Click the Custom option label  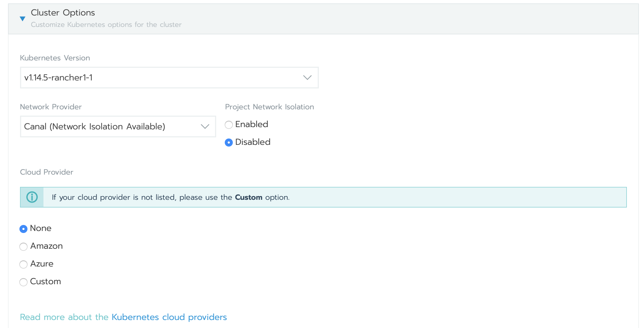coord(45,282)
